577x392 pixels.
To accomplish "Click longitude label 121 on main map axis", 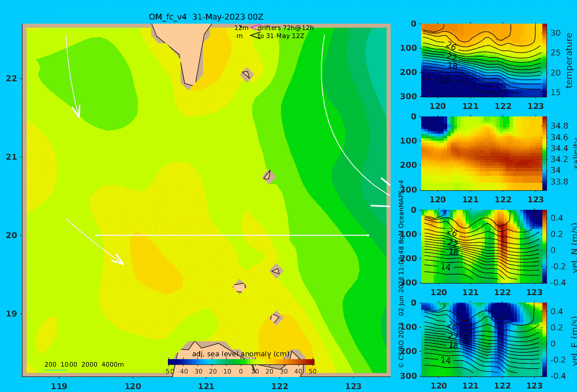I will tap(207, 386).
